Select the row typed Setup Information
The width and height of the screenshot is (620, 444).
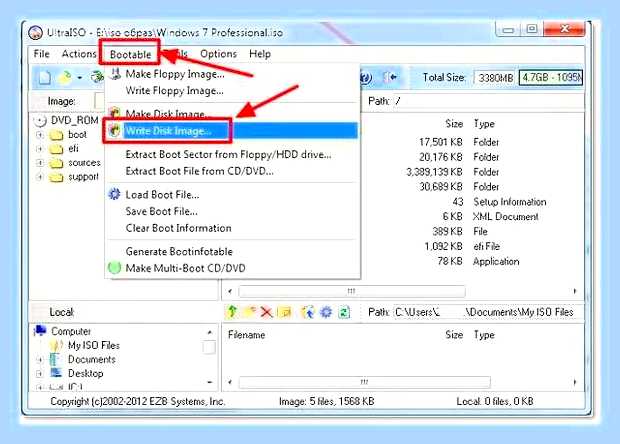(x=473, y=202)
